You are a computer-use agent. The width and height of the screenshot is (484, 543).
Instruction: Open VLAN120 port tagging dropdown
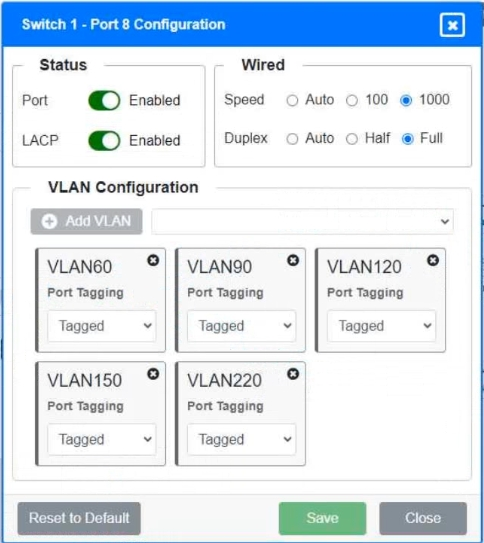[382, 326]
